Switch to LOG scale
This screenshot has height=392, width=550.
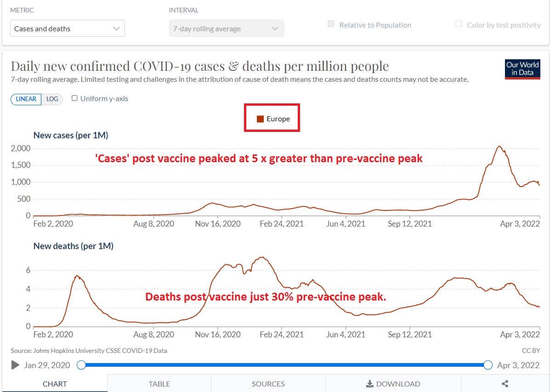pos(52,99)
